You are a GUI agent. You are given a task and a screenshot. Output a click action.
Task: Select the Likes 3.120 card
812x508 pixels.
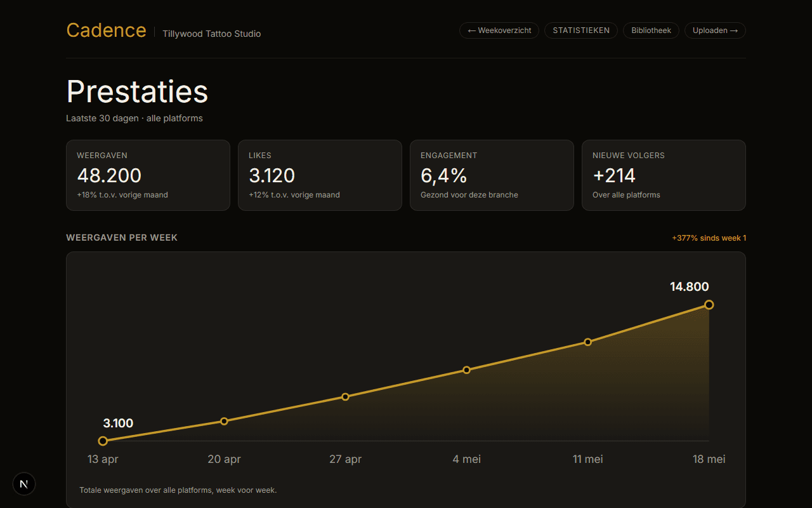tap(320, 175)
